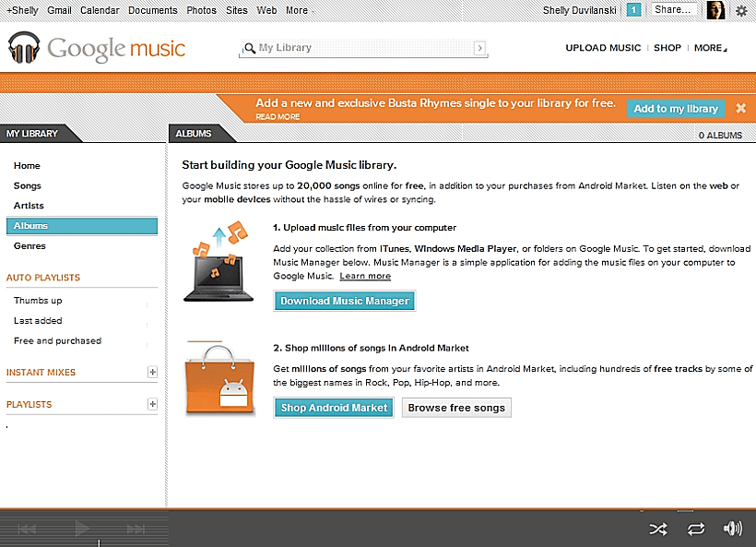Open the notifications counter badge
Viewport: 756px width, 547px height.
point(633,10)
